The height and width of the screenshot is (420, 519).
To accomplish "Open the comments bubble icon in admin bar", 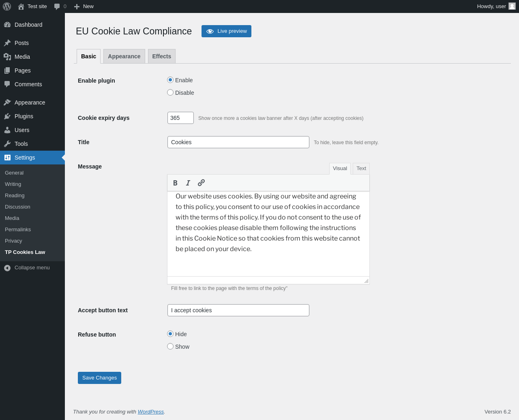I will coord(57,6).
